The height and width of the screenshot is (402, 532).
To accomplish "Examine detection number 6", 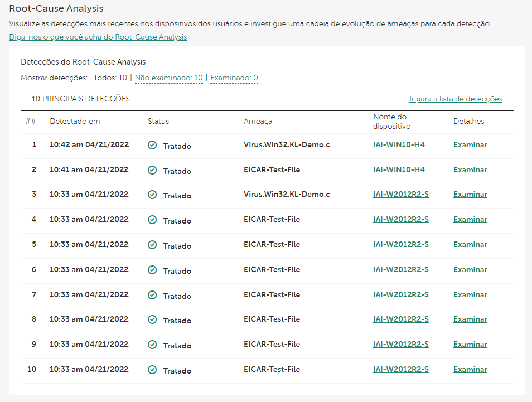I will [470, 270].
